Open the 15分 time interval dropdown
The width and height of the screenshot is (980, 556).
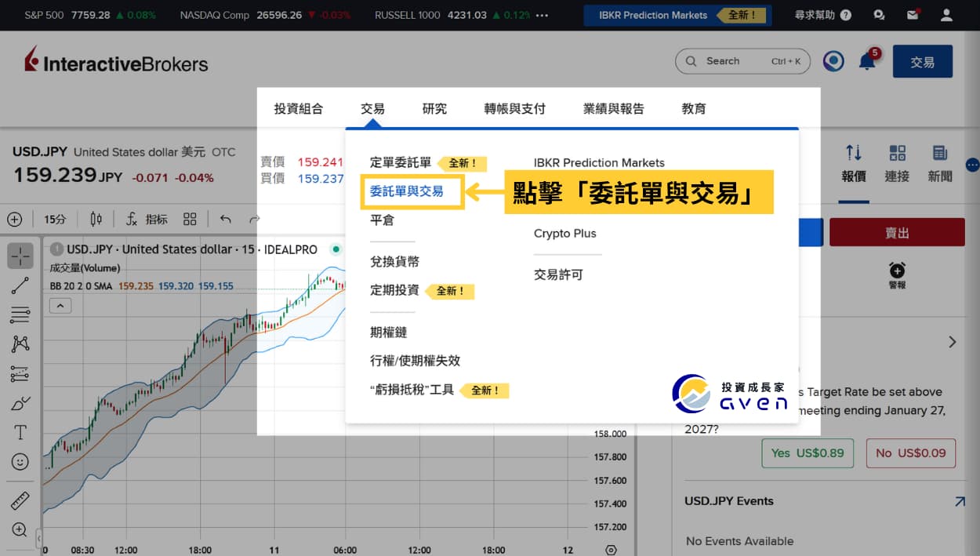click(x=55, y=220)
